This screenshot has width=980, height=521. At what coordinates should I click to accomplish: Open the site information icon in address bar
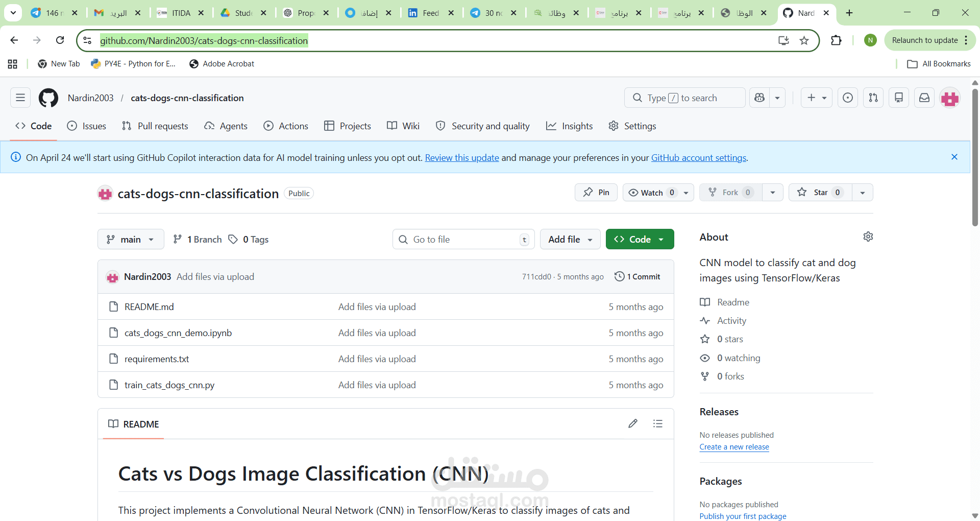[87, 40]
